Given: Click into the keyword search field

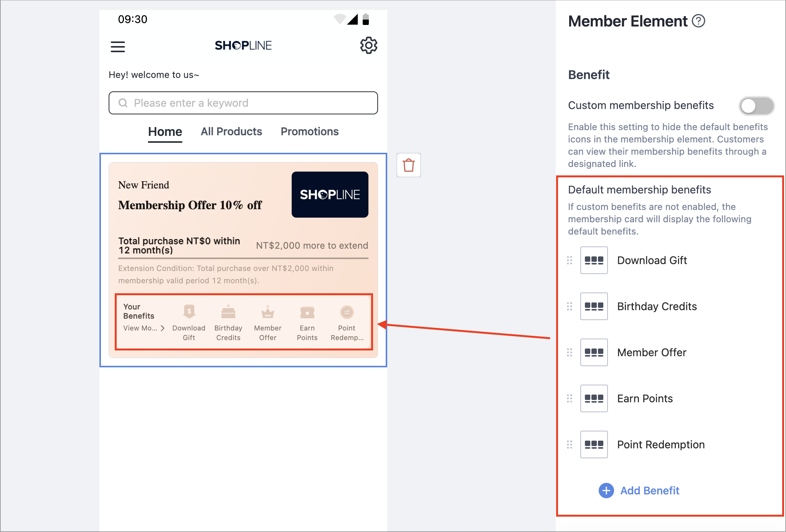Looking at the screenshot, I should 243,103.
